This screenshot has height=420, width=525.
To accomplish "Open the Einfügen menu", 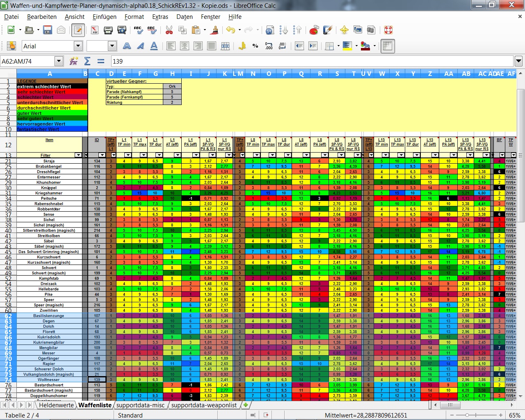I will click(x=104, y=17).
